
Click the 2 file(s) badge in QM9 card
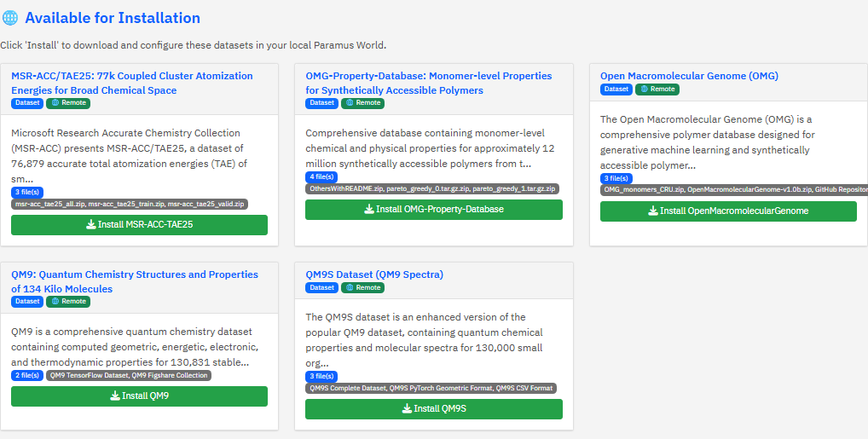click(27, 375)
